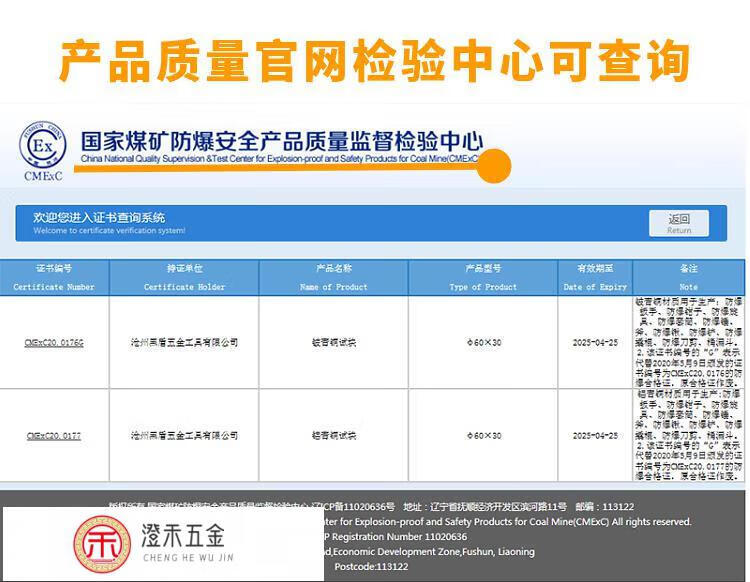
Task: Click the Date of Expiry column header
Action: (x=595, y=277)
